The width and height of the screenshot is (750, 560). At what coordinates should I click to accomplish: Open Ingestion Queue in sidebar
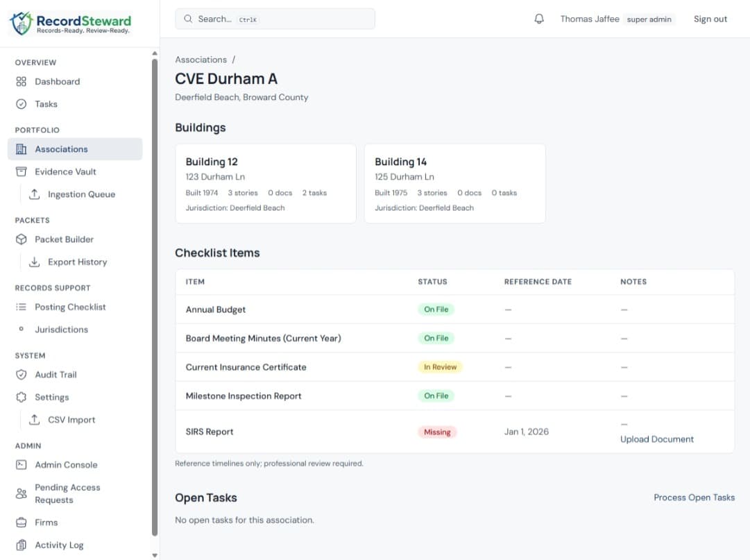81,194
